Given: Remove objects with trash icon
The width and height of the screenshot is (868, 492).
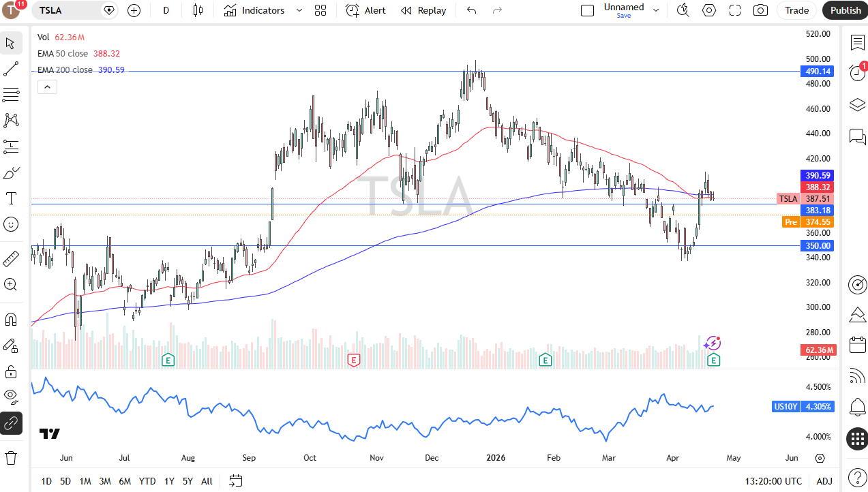Looking at the screenshot, I should (x=11, y=457).
